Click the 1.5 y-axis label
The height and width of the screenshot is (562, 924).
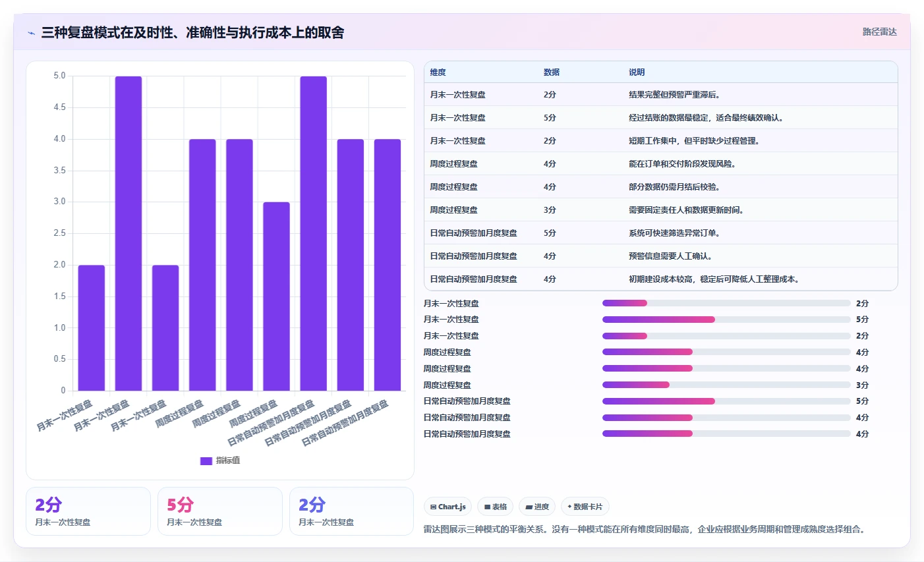click(x=59, y=296)
